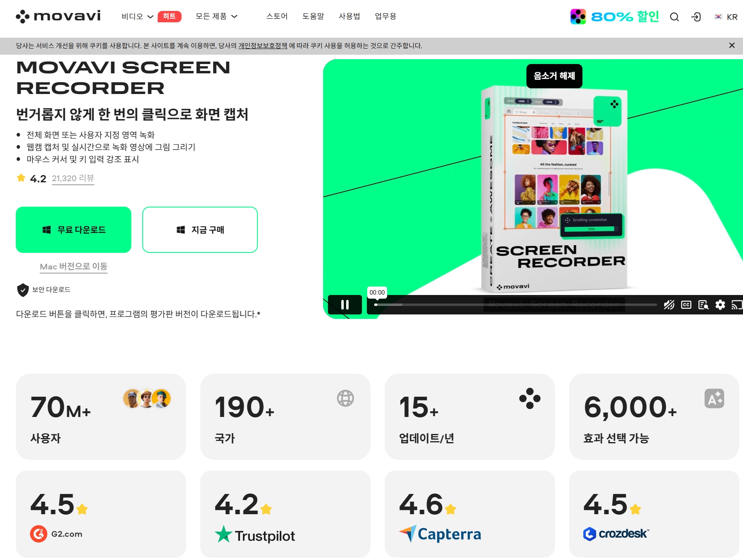Click the video progress bar
The width and height of the screenshot is (743, 560).
515,305
